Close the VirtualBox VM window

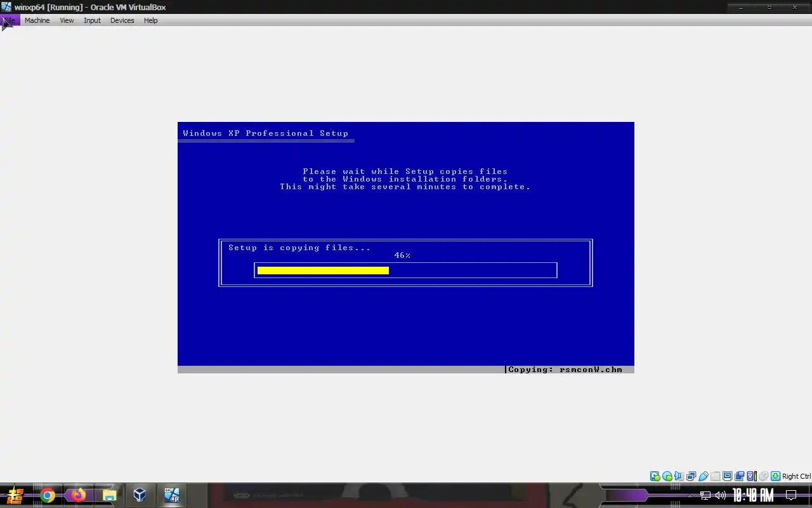click(x=796, y=7)
